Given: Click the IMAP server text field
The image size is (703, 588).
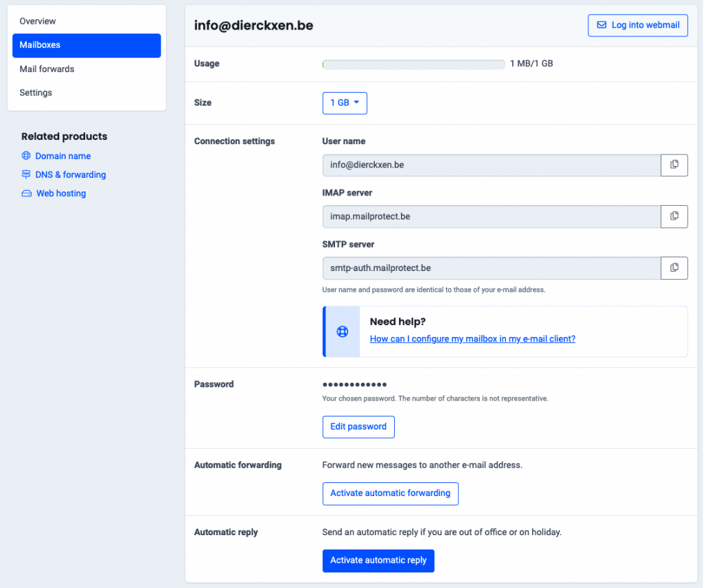Looking at the screenshot, I should click(x=491, y=216).
